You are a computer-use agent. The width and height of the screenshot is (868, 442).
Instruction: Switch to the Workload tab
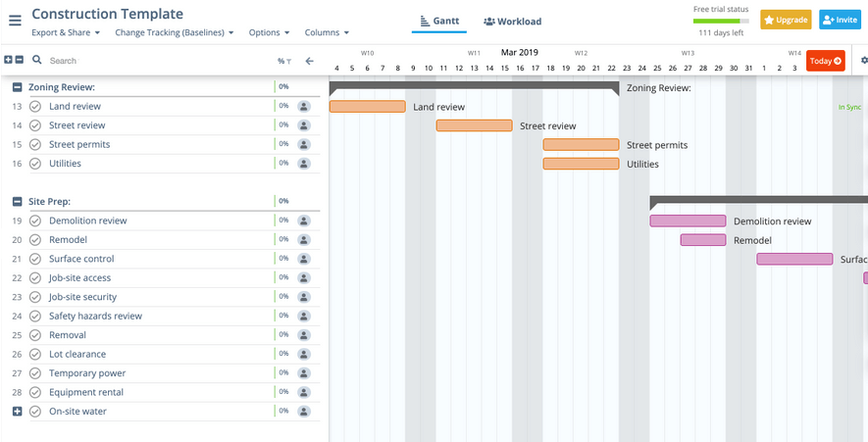coord(513,22)
